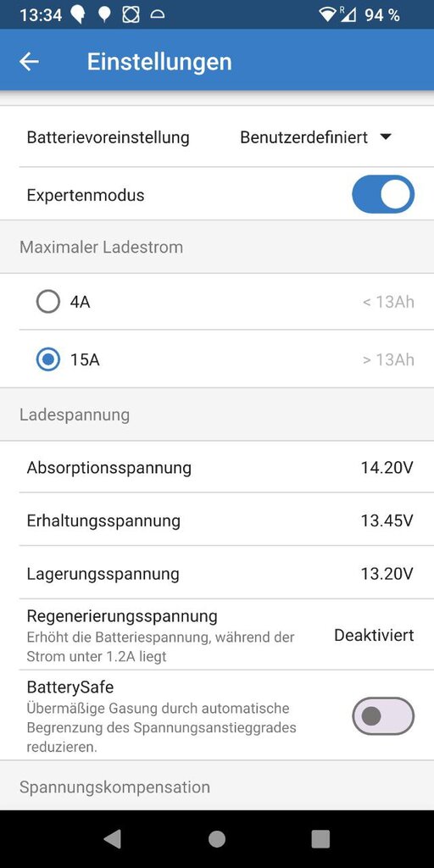Tap the Spannungskompensation section header

[114, 787]
